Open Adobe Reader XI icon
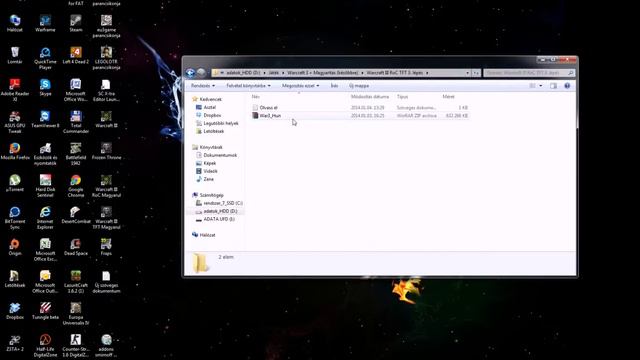The image size is (640, 360). pyautogui.click(x=15, y=90)
